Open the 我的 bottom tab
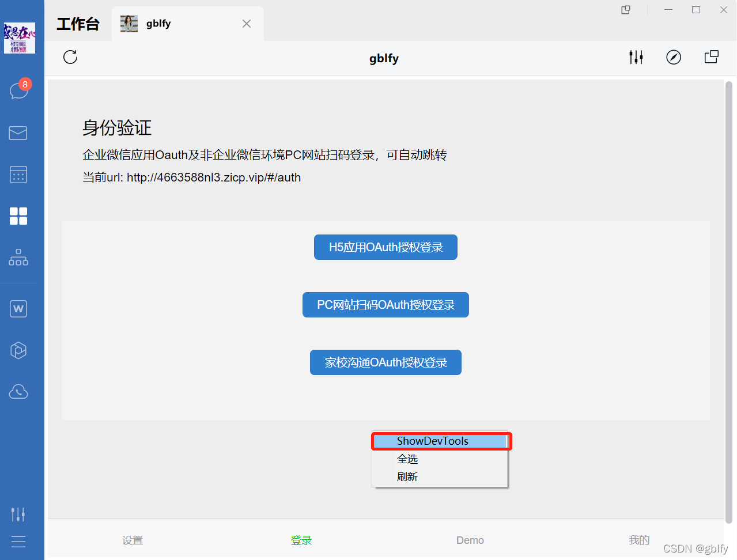Image resolution: width=737 pixels, height=560 pixels. [639, 540]
